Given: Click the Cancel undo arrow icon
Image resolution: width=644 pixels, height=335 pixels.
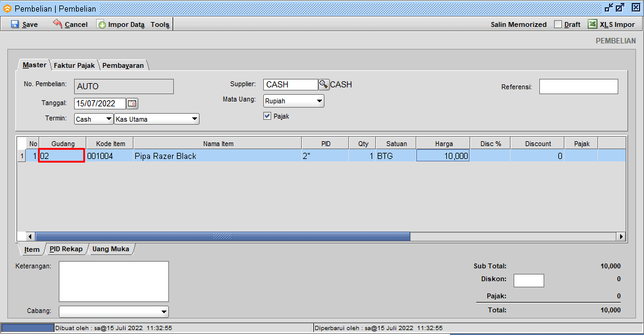Looking at the screenshot, I should point(58,24).
